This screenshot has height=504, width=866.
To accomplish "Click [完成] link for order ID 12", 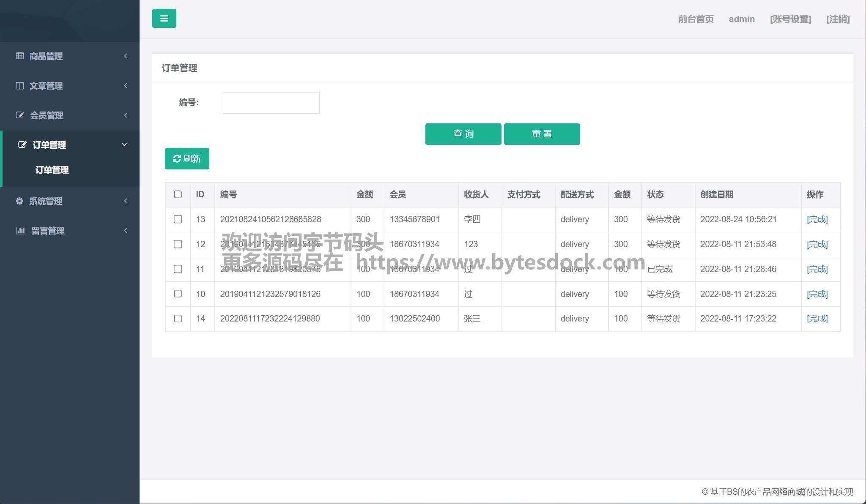I will (817, 244).
